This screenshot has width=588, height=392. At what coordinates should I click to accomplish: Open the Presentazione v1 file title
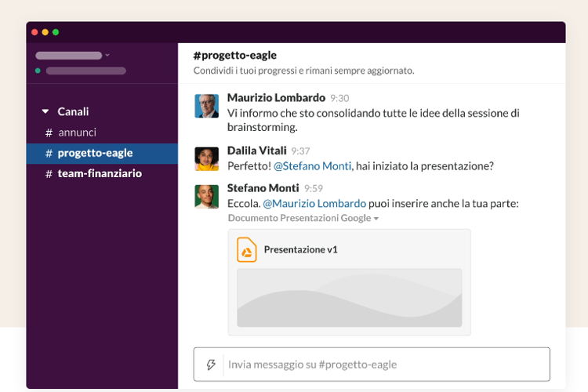coord(300,249)
